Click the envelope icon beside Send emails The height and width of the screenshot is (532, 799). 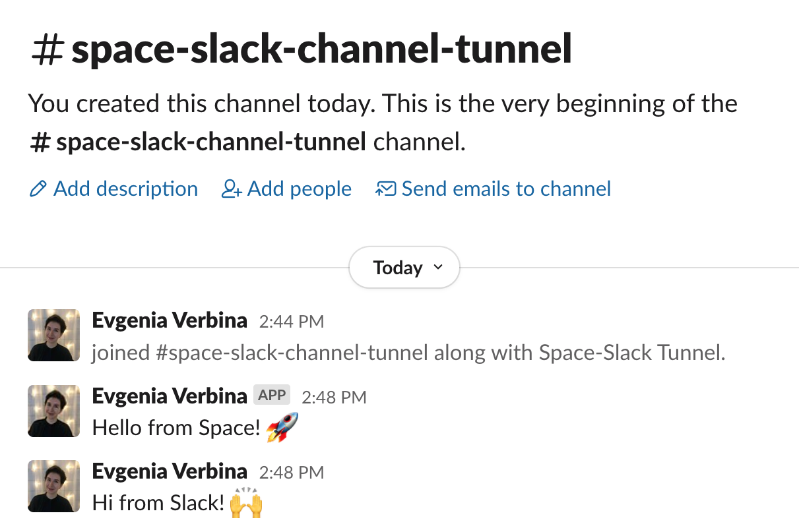pos(385,190)
